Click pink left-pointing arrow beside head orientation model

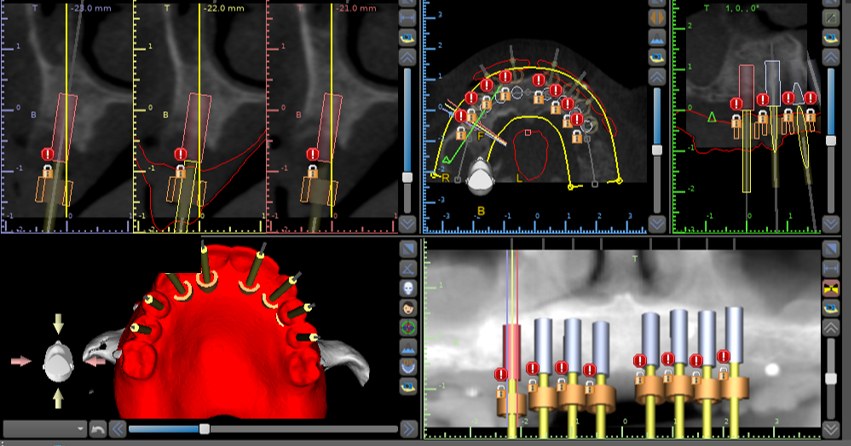[97, 361]
